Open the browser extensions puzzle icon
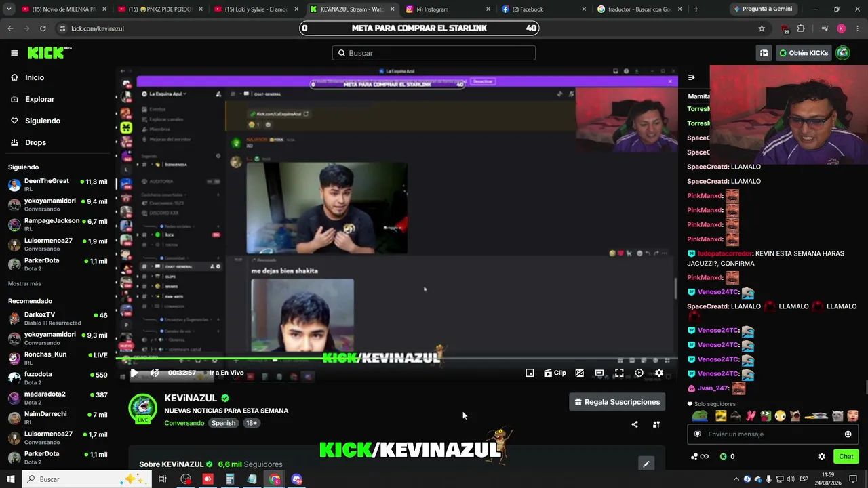The height and width of the screenshot is (488, 868). point(801,28)
